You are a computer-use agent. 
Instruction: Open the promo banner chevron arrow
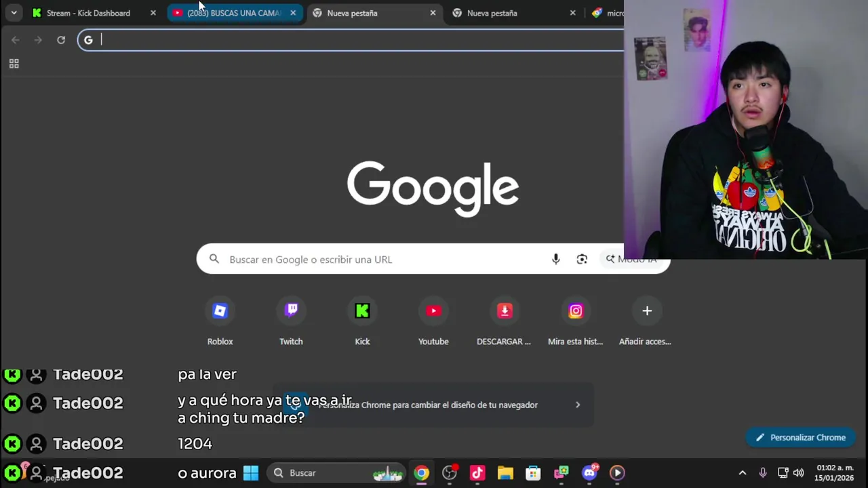coord(578,405)
